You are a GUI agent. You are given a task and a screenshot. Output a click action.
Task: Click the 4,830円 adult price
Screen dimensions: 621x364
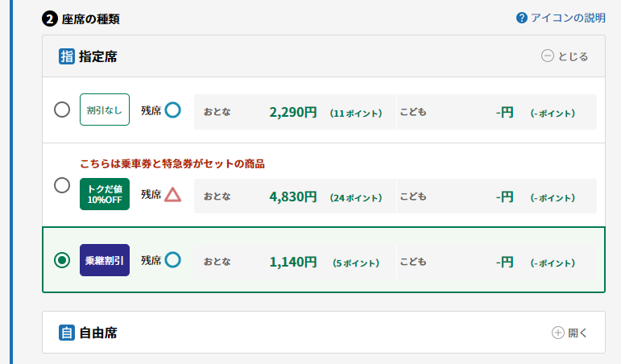(x=293, y=196)
